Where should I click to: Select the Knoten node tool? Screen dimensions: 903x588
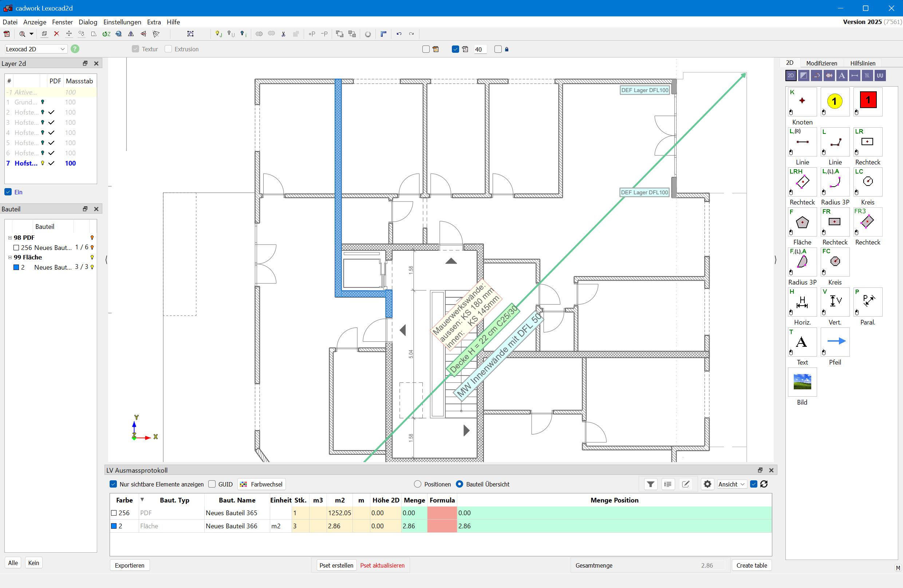point(802,101)
